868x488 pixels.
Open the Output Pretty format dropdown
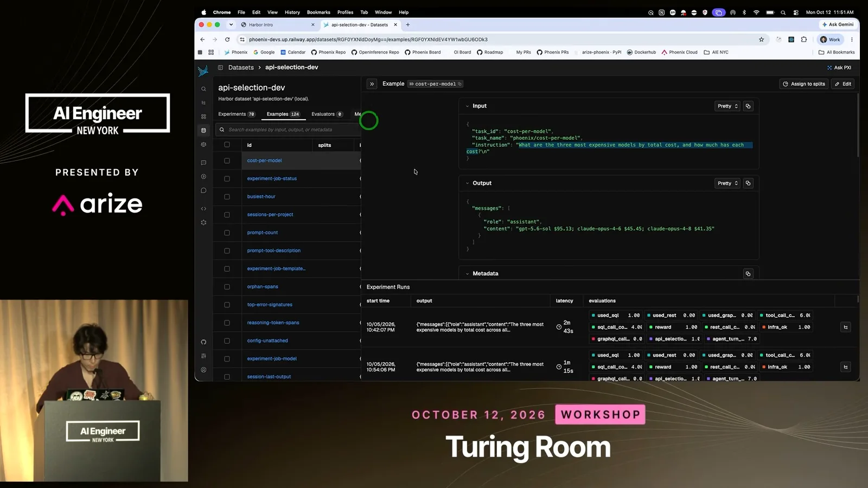click(x=727, y=183)
